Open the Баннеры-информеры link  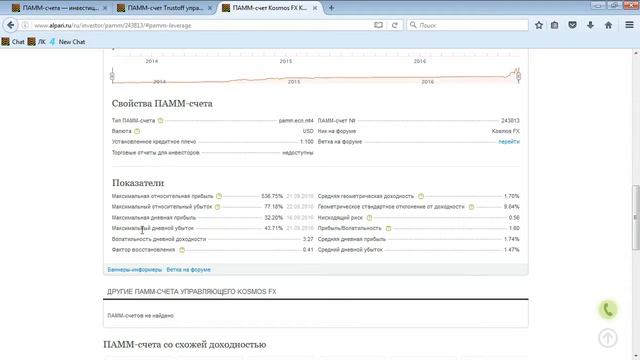135,270
